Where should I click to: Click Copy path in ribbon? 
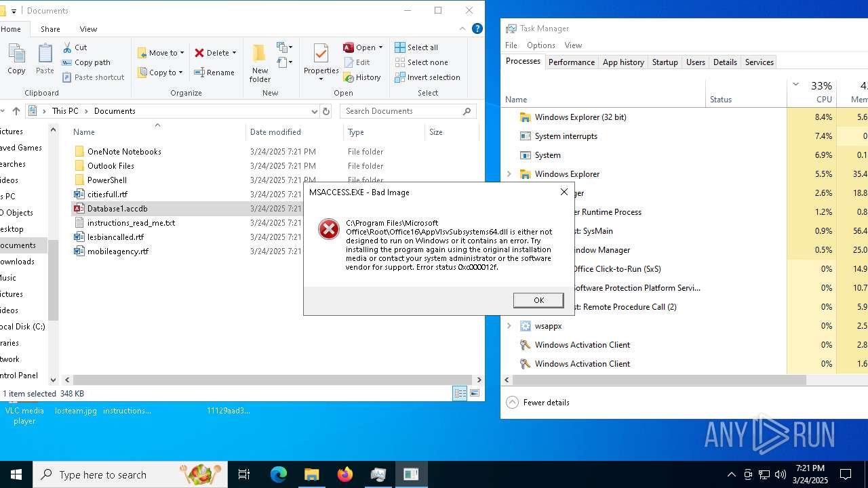[x=86, y=62]
